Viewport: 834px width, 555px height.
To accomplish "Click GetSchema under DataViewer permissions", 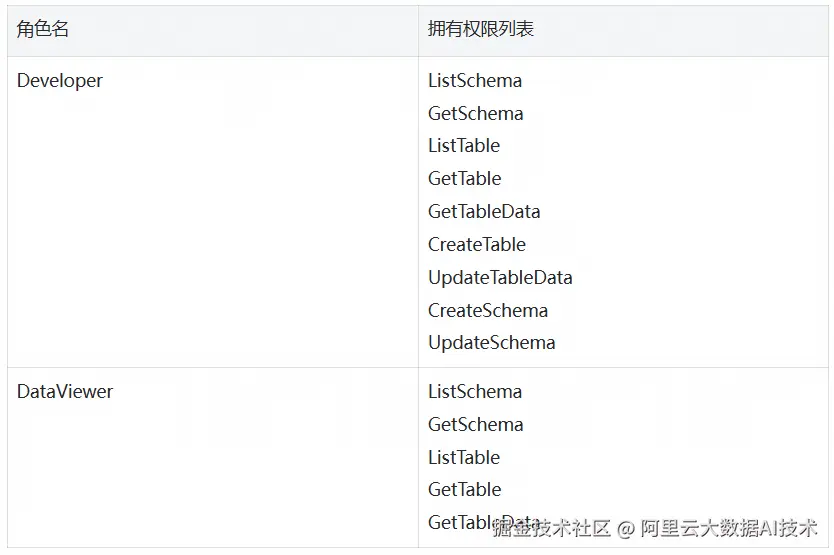I will 476,425.
